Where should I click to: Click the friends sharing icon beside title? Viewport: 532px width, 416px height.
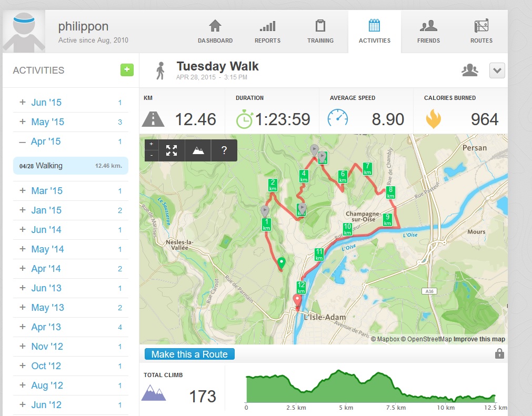click(469, 70)
